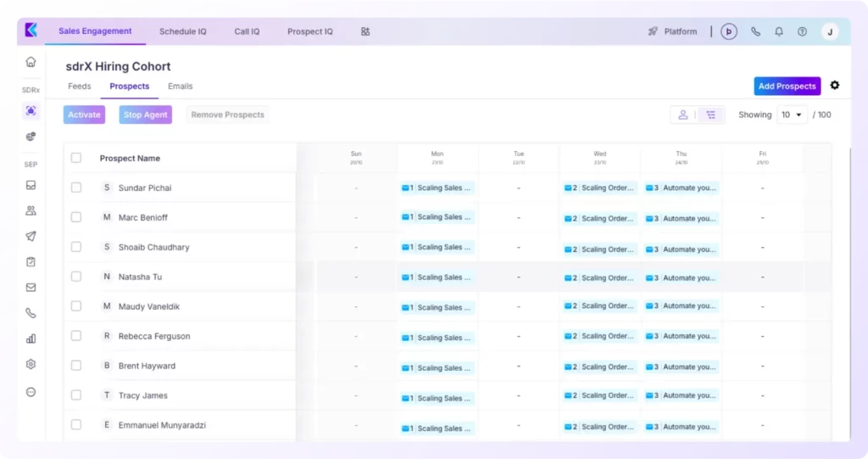Select the SDRx agent icon in sidebar
The width and height of the screenshot is (868, 459).
[31, 111]
